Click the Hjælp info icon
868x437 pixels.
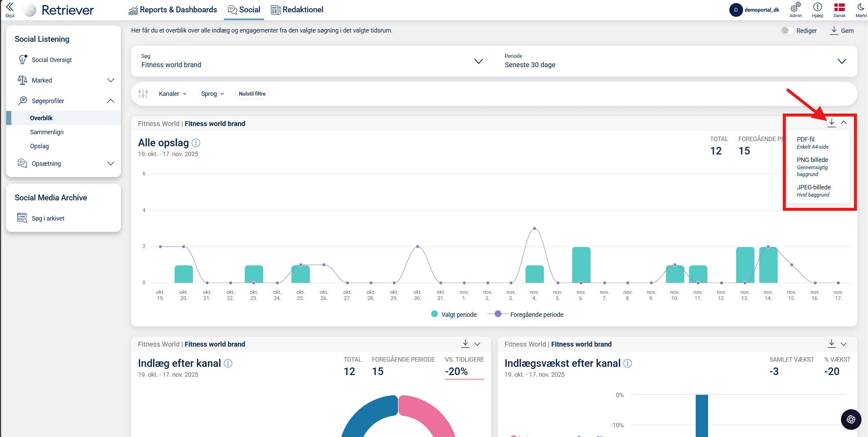[x=817, y=8]
